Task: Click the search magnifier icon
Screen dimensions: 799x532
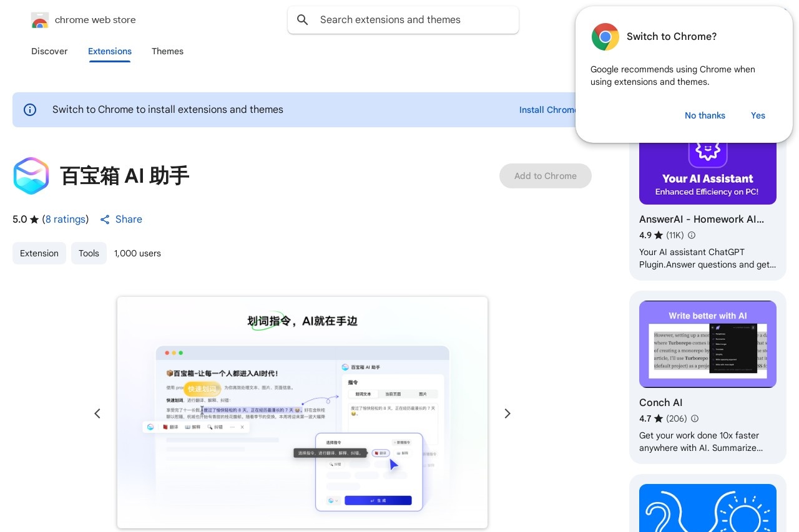Action: [303, 20]
